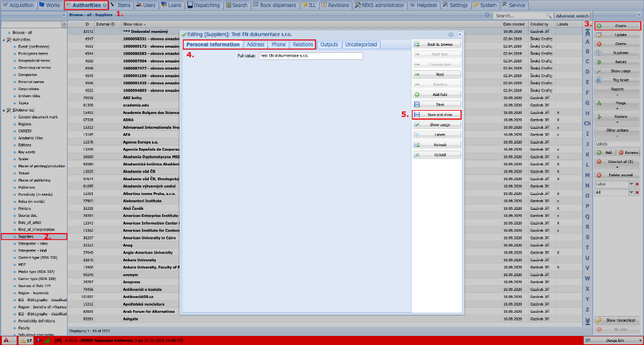The height and width of the screenshot is (345, 644).
Task: Open the Address tab
Action: click(x=256, y=44)
